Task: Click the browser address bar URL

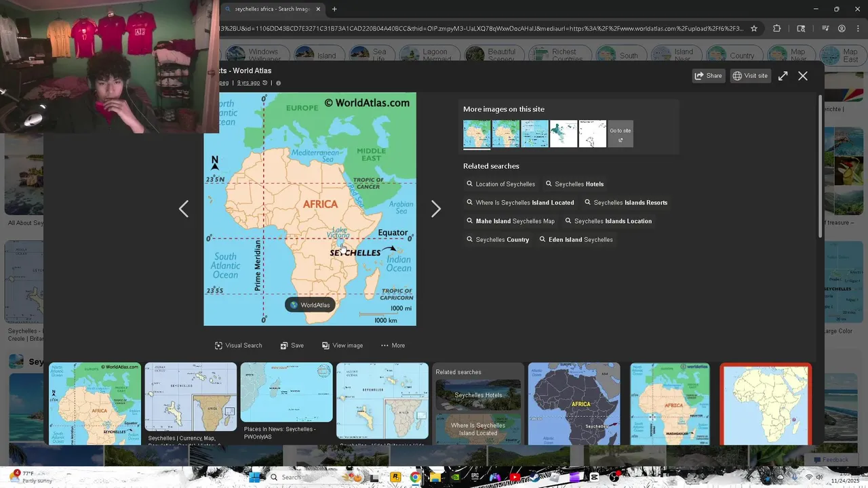Action: tap(481, 28)
